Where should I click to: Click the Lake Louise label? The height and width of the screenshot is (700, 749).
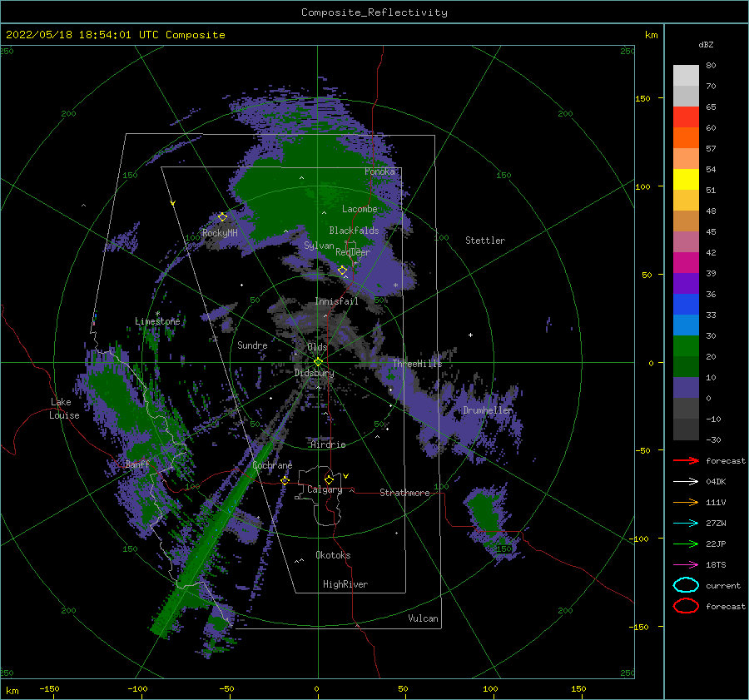[x=64, y=409]
